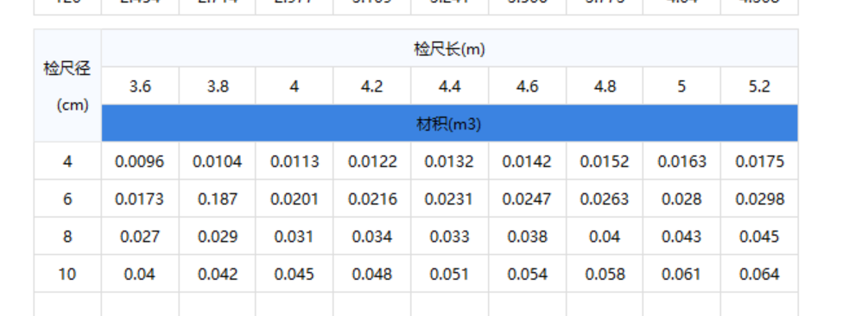Click the cell containing 0.0096
This screenshot has width=868, height=316.
[x=140, y=161]
